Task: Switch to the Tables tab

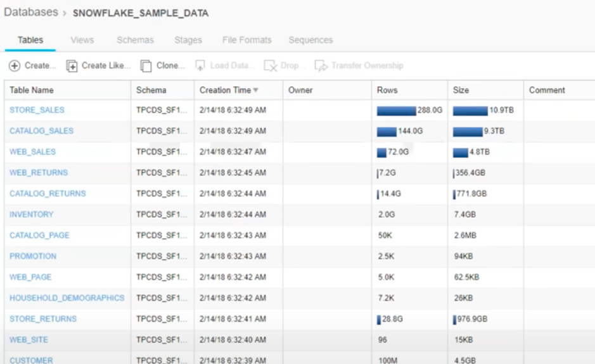Action: click(x=30, y=40)
